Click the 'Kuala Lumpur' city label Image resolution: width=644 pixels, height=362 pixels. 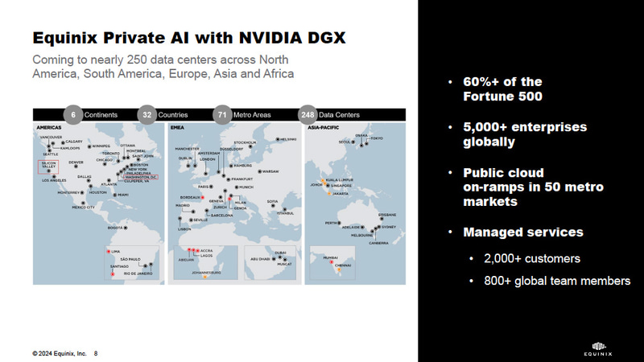[340, 179]
